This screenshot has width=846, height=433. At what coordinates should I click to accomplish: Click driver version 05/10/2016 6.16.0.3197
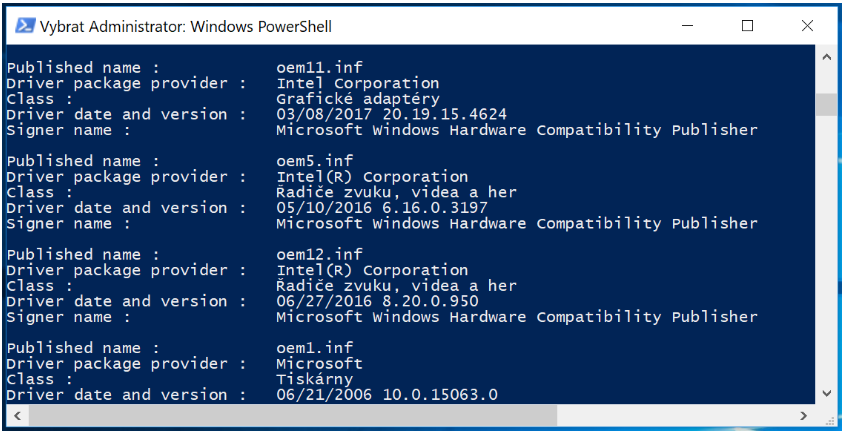[x=382, y=208]
